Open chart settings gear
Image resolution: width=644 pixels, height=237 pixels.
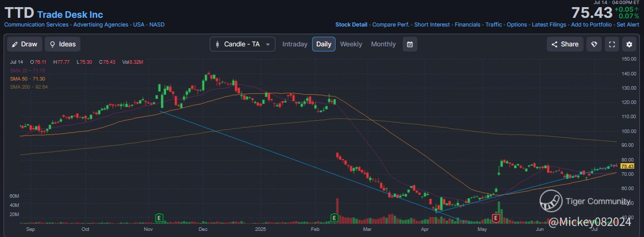pos(629,44)
